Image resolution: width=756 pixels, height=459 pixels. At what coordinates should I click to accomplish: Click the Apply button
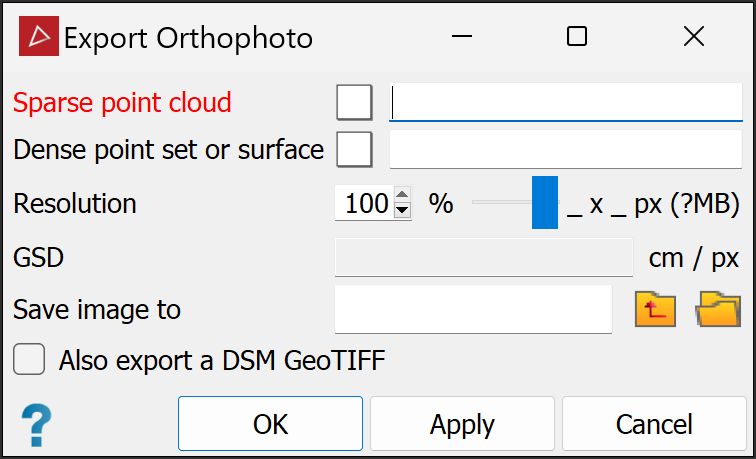point(462,424)
